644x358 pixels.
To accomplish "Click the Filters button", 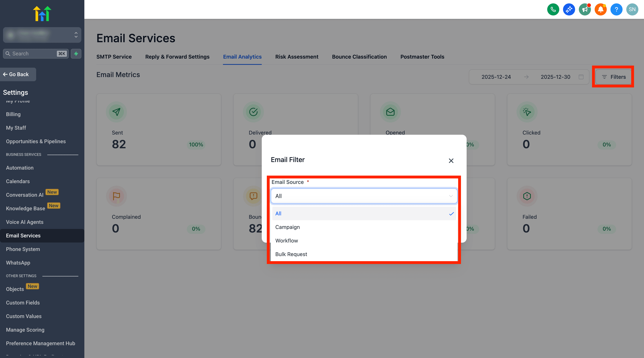I will [613, 77].
